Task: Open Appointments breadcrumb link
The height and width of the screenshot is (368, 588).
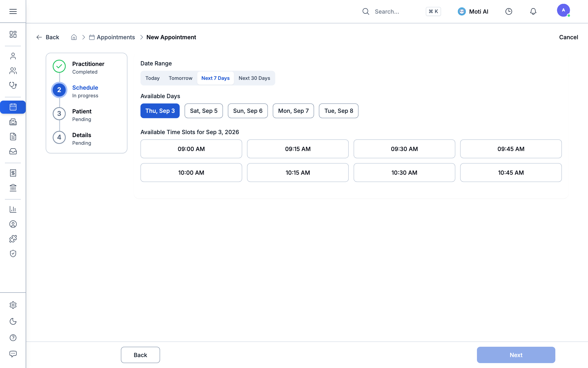Action: (x=112, y=37)
